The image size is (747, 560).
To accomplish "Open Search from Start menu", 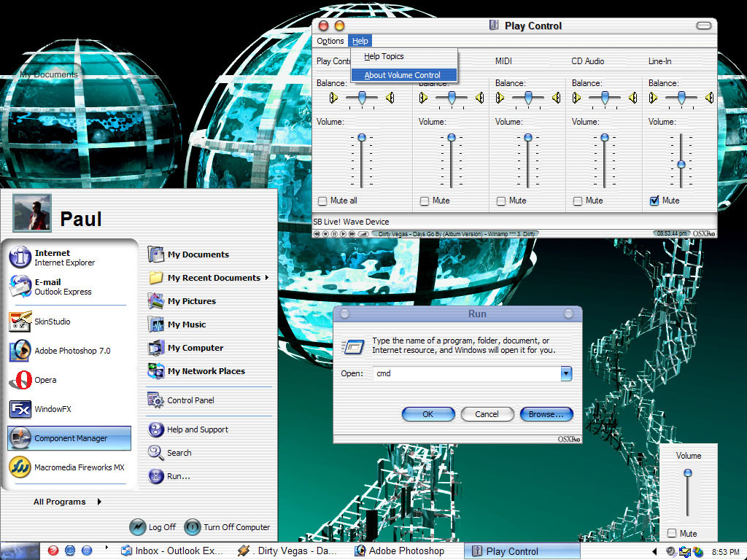I will pos(170,452).
